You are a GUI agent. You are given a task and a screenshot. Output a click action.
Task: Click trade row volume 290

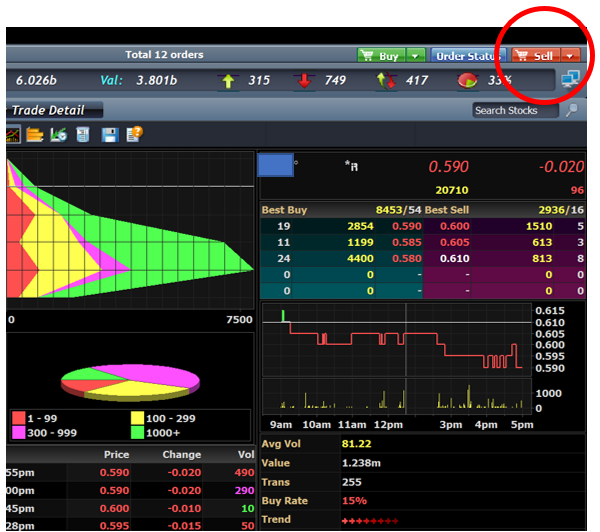click(x=245, y=490)
